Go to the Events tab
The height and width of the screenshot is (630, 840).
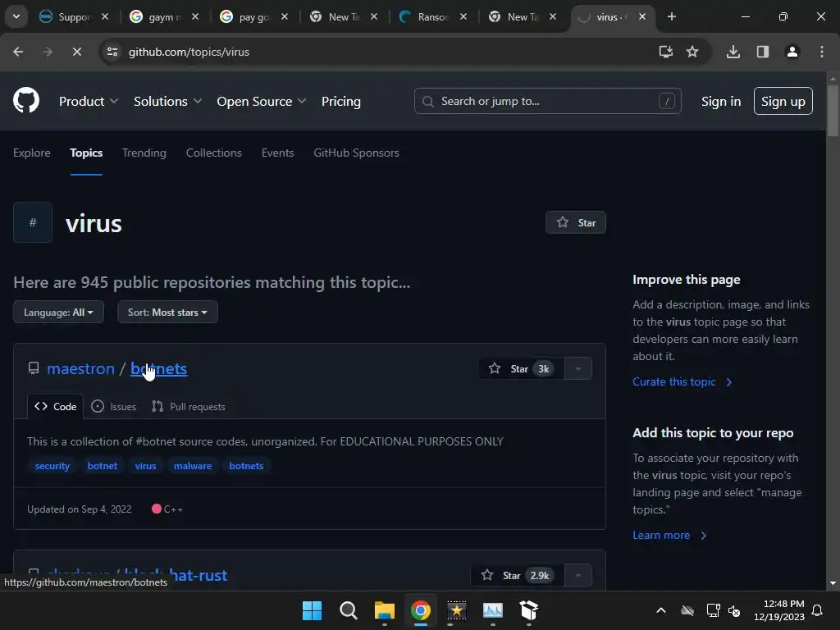[x=277, y=153]
